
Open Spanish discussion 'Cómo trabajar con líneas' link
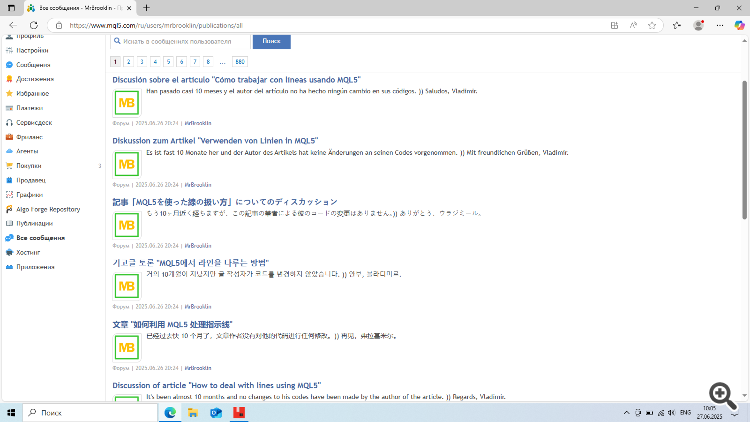(236, 80)
